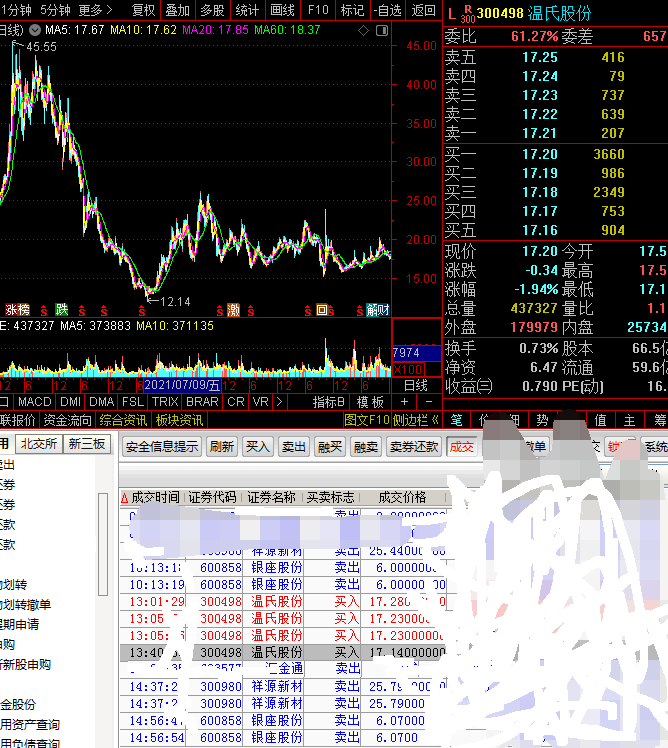668x748 pixels.
Task: Open F10 company info
Action: tap(318, 10)
